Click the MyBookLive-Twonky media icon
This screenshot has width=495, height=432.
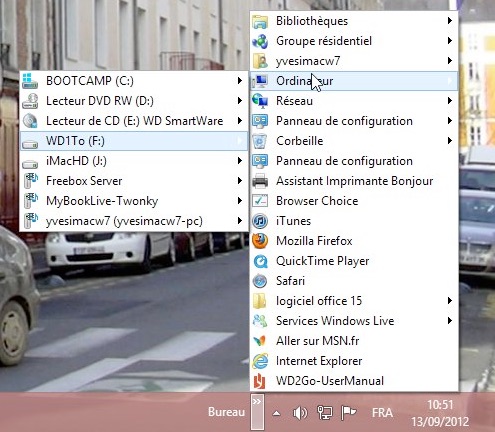click(30, 201)
